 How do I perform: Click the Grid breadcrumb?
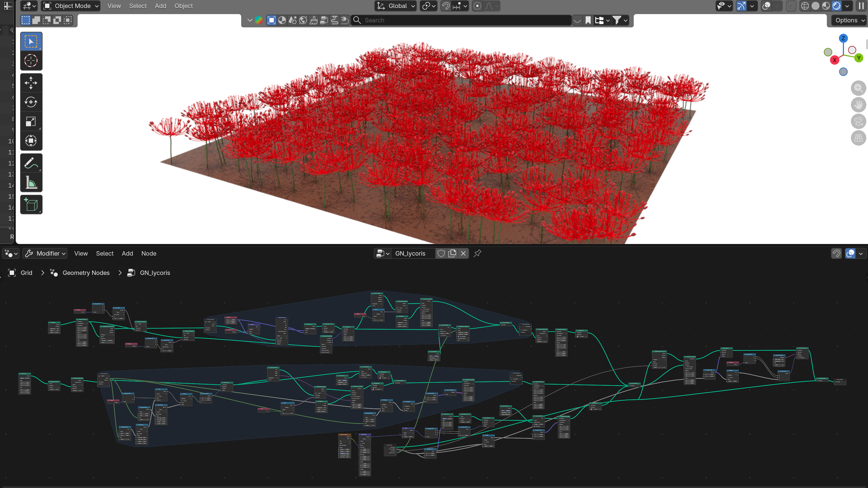[26, 273]
